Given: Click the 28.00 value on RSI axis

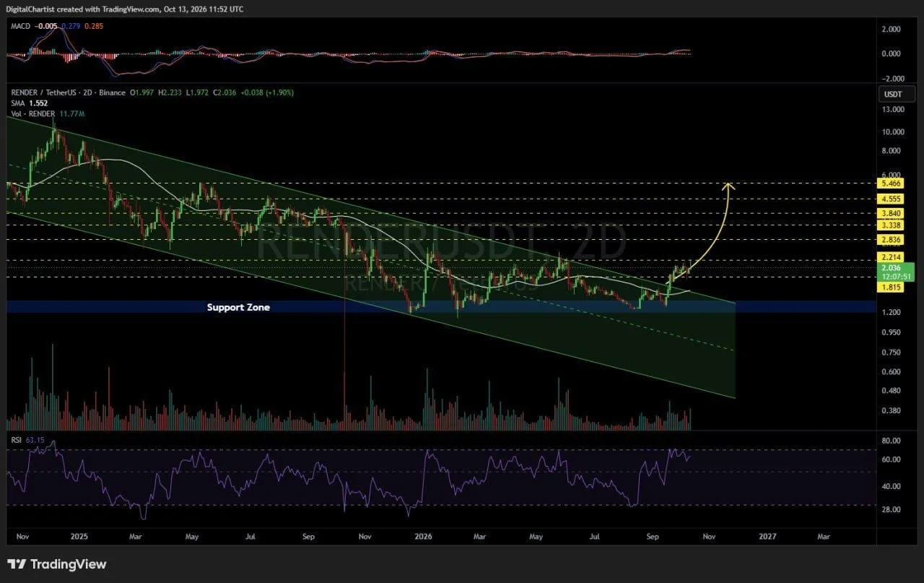Looking at the screenshot, I should pyautogui.click(x=890, y=509).
